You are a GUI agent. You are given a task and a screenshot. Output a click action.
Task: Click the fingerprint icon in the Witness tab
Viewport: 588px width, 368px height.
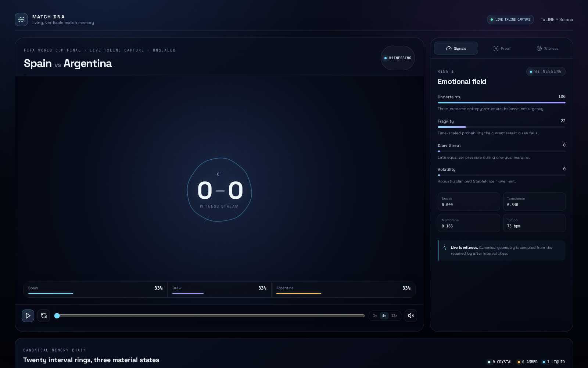pyautogui.click(x=539, y=49)
